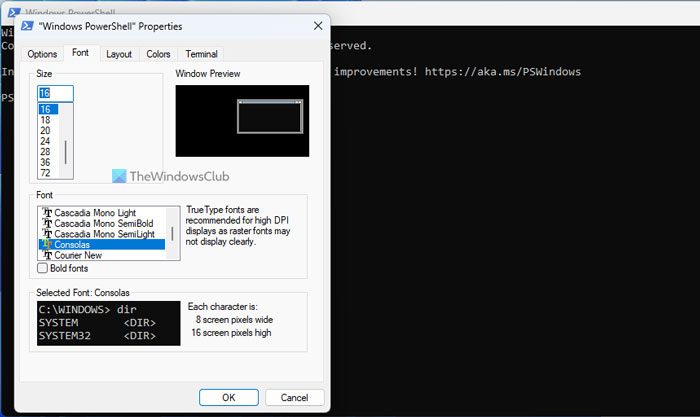Click the TrueType icon beside Cascadia Mono SemiBold

(x=47, y=223)
